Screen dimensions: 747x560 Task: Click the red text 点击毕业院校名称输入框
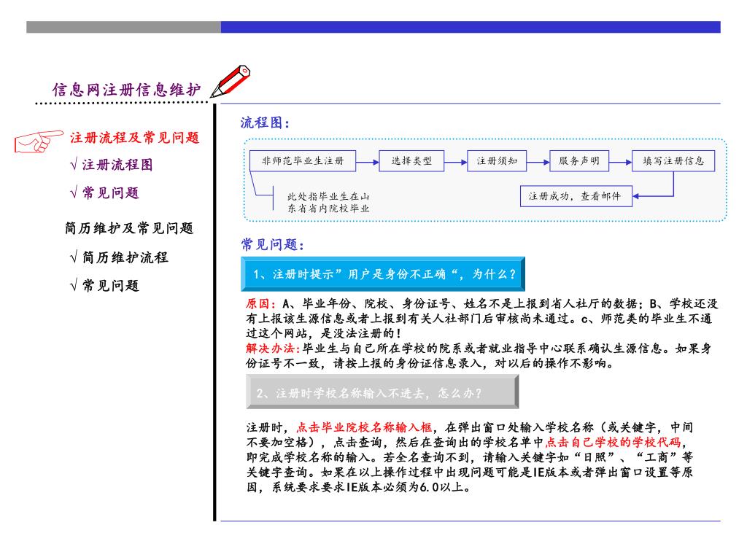click(365, 427)
